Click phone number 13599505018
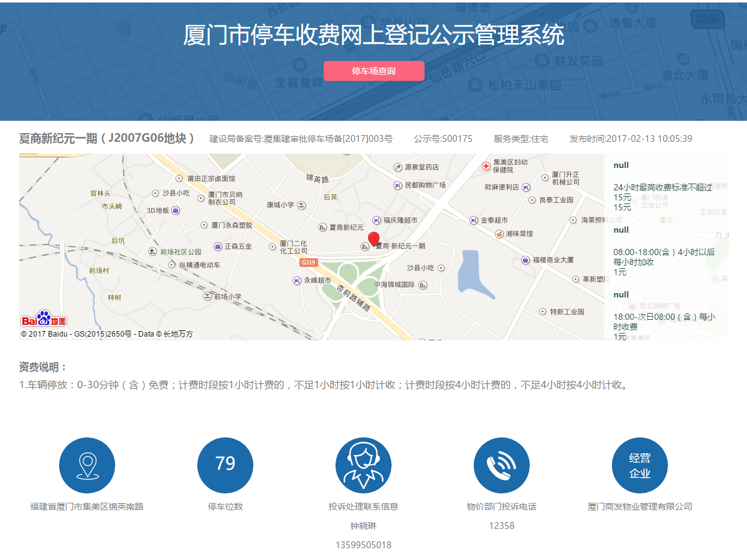The height and width of the screenshot is (560, 747). [x=364, y=545]
